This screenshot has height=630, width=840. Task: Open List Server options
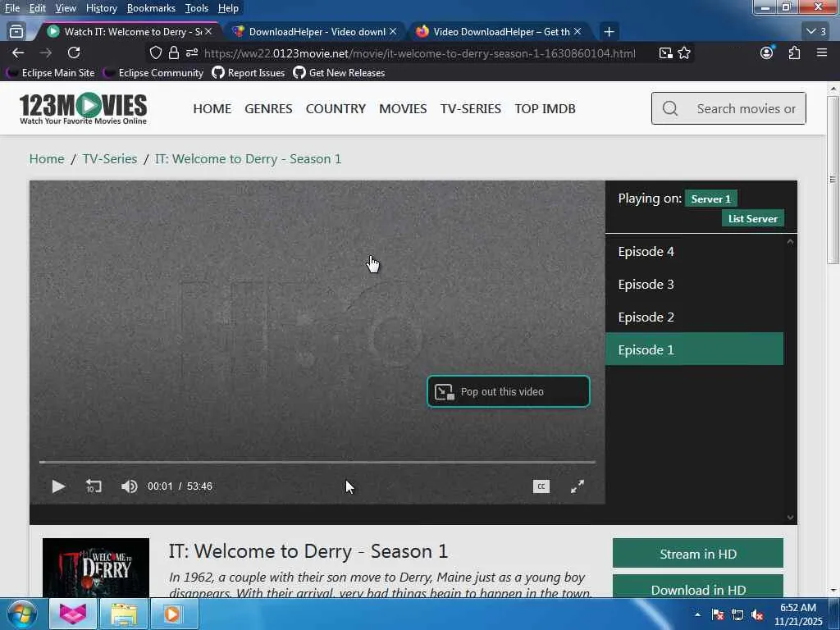[753, 218]
